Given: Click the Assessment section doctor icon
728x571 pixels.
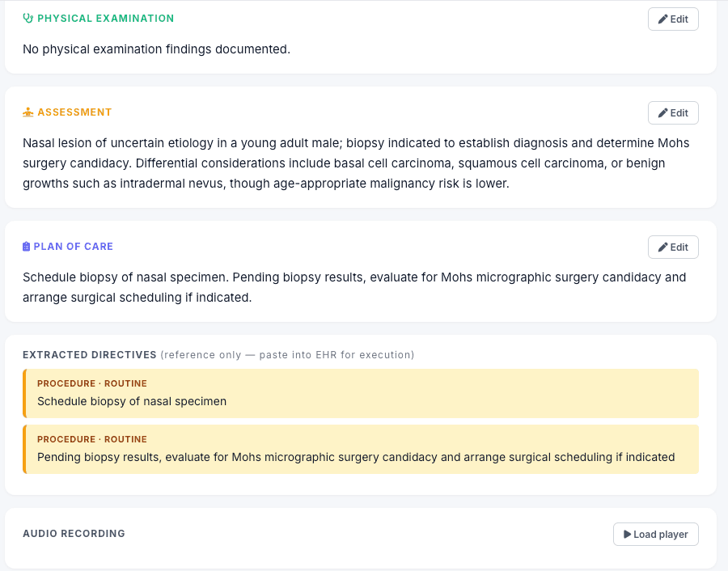Looking at the screenshot, I should 28,112.
